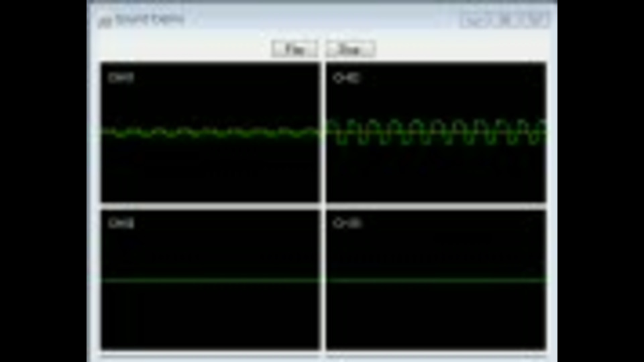Click empty black area below the CH4 trace
This screenshot has width=644, height=362.
437,316
